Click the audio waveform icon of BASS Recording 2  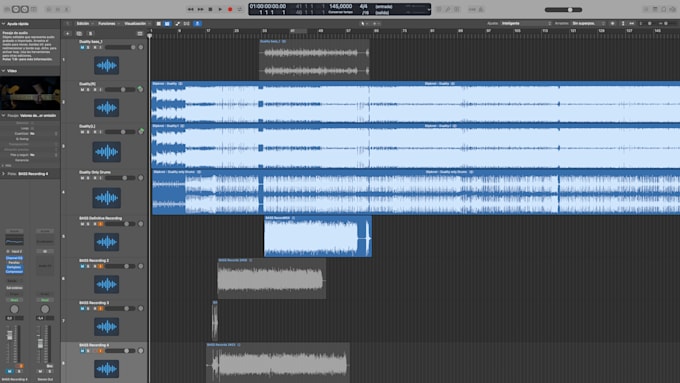click(x=107, y=285)
